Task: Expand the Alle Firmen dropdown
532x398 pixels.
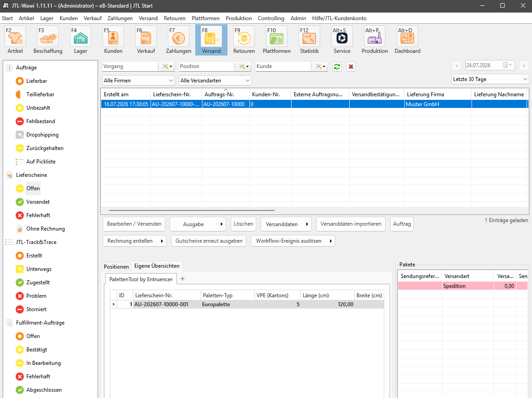Action: tap(138, 81)
